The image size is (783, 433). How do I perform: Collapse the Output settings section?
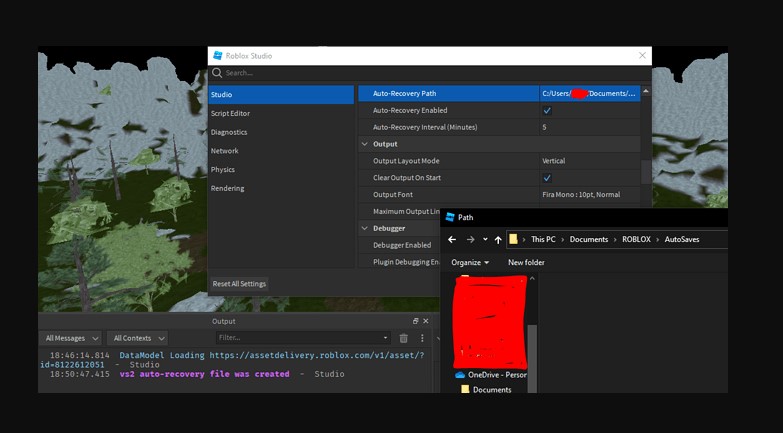365,144
